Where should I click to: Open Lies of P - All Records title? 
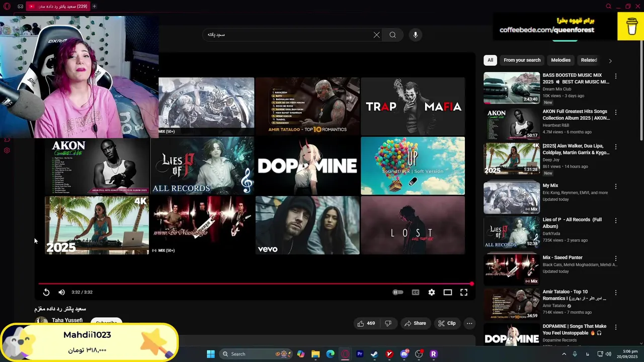coord(572,223)
